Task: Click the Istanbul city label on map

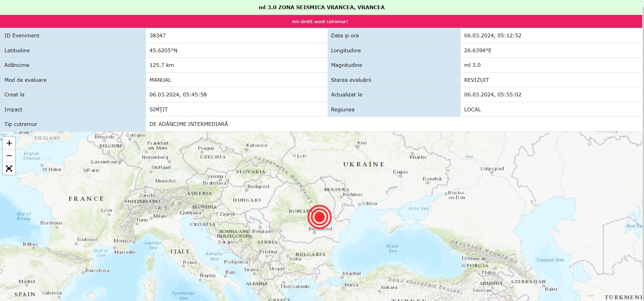Action: coord(352,274)
